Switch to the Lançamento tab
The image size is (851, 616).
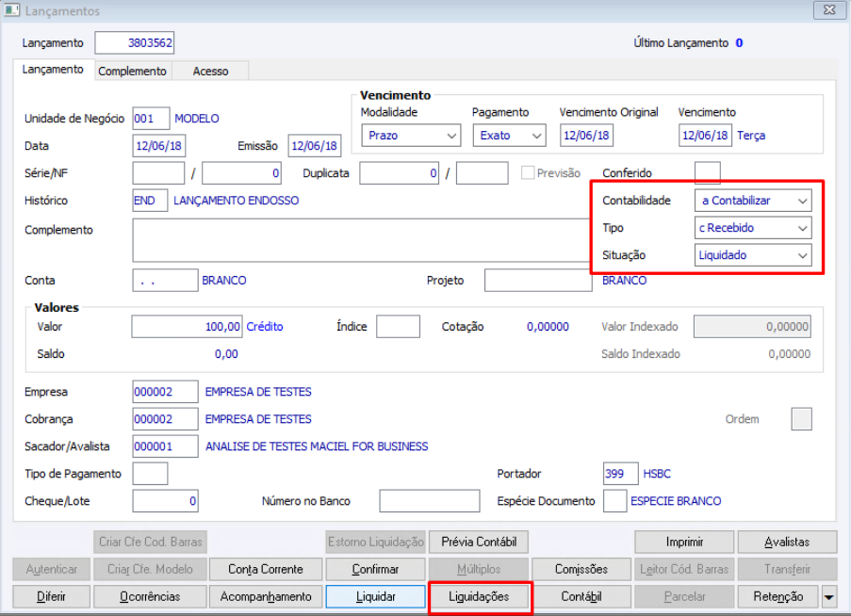pyautogui.click(x=53, y=70)
